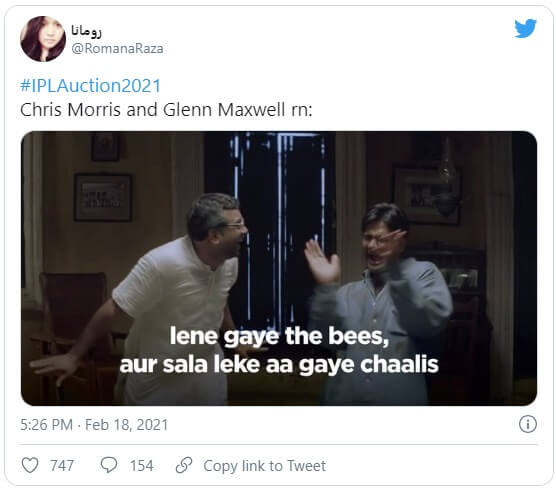Click the caption line ending 'chaalis'
This screenshot has width=556, height=492.
click(x=279, y=365)
